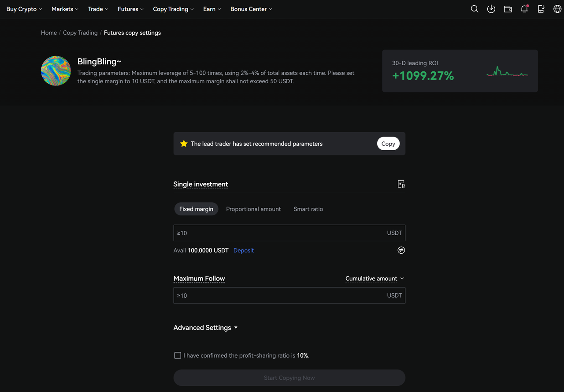Click the icon beside Single investment heading

coord(401,184)
